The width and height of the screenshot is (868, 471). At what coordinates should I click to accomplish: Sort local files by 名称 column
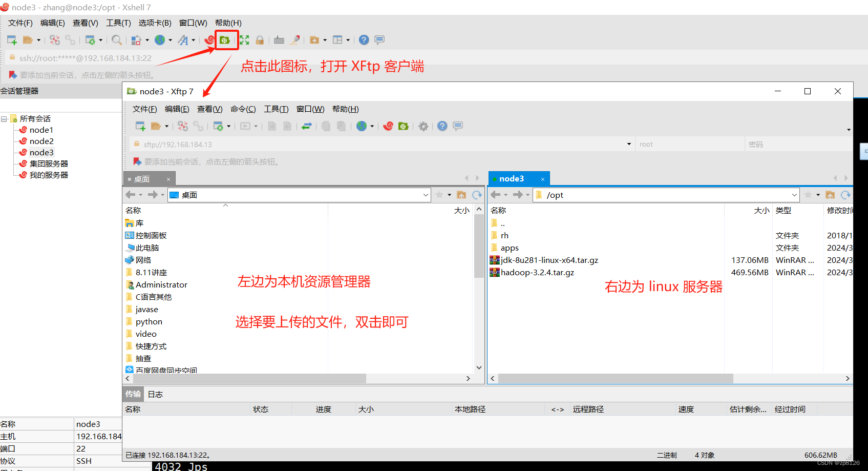(133, 211)
